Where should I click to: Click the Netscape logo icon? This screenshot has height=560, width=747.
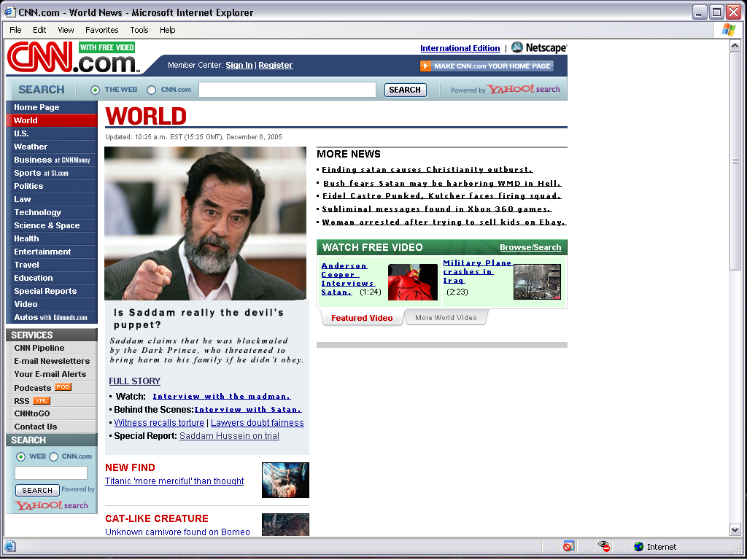coord(517,47)
